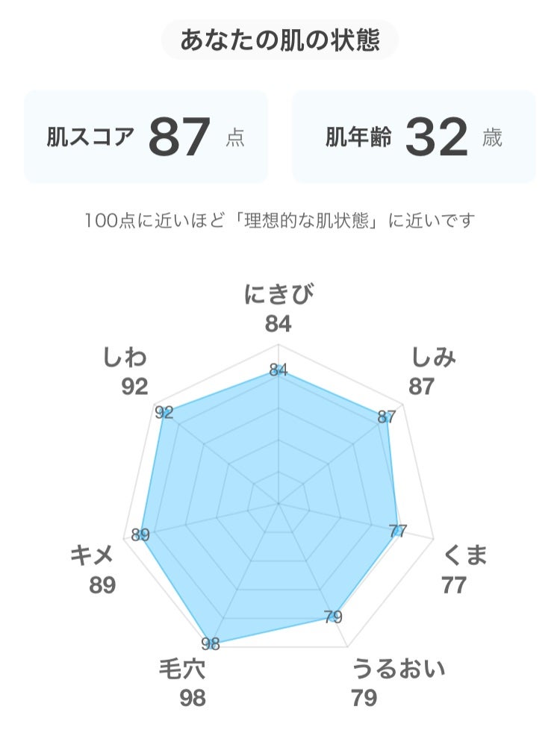Open the 肌年齢 32歳 card
Screen dimensions: 560x736
(414, 137)
